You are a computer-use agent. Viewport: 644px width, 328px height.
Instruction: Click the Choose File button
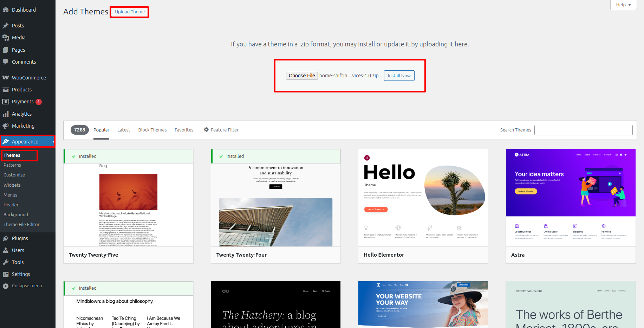click(x=302, y=76)
